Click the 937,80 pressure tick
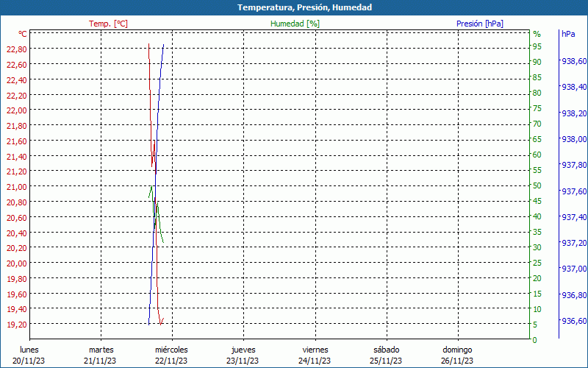Image resolution: width=588 pixels, height=368 pixels. (574, 165)
